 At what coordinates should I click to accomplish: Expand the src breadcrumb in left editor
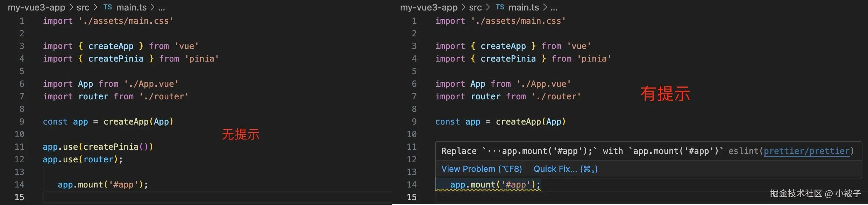(83, 7)
